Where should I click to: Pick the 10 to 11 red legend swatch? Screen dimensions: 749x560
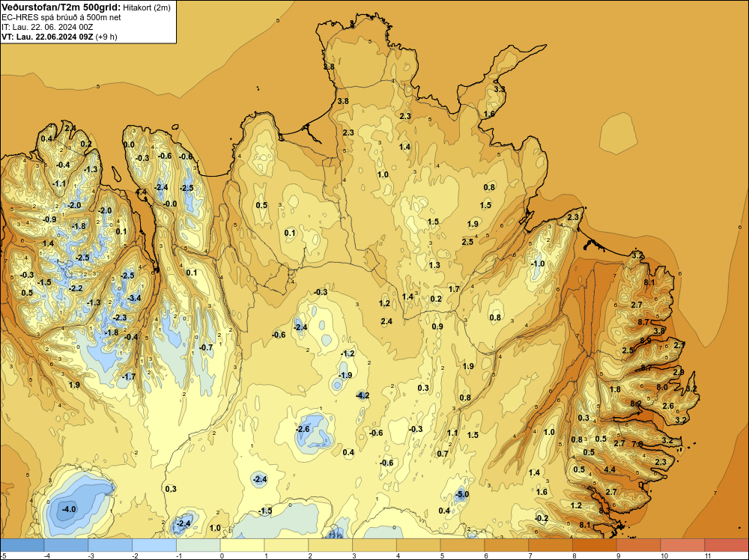(682, 545)
